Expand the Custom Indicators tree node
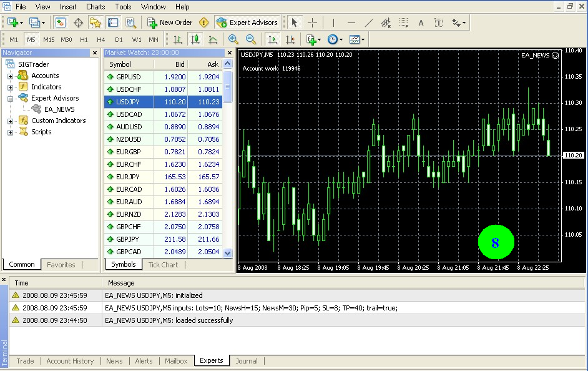The height and width of the screenshot is (371, 588). 10,121
